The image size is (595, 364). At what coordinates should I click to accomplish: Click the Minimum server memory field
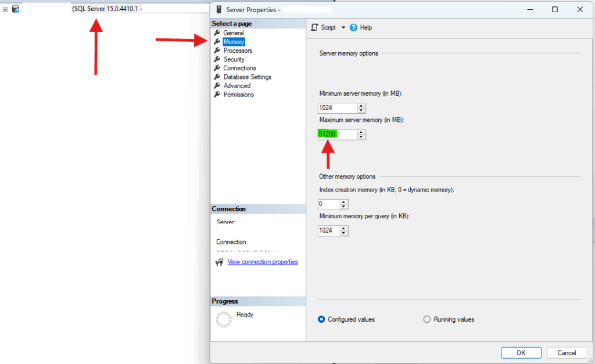pyautogui.click(x=338, y=107)
